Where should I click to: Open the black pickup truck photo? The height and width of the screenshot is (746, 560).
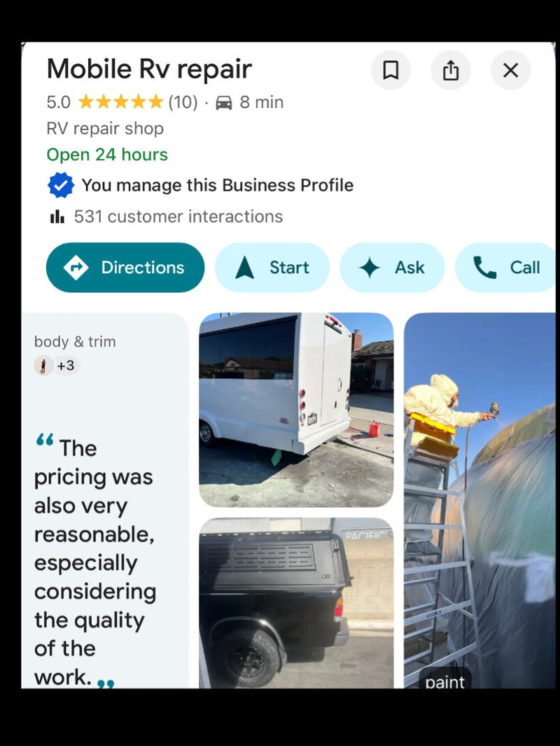(x=296, y=603)
